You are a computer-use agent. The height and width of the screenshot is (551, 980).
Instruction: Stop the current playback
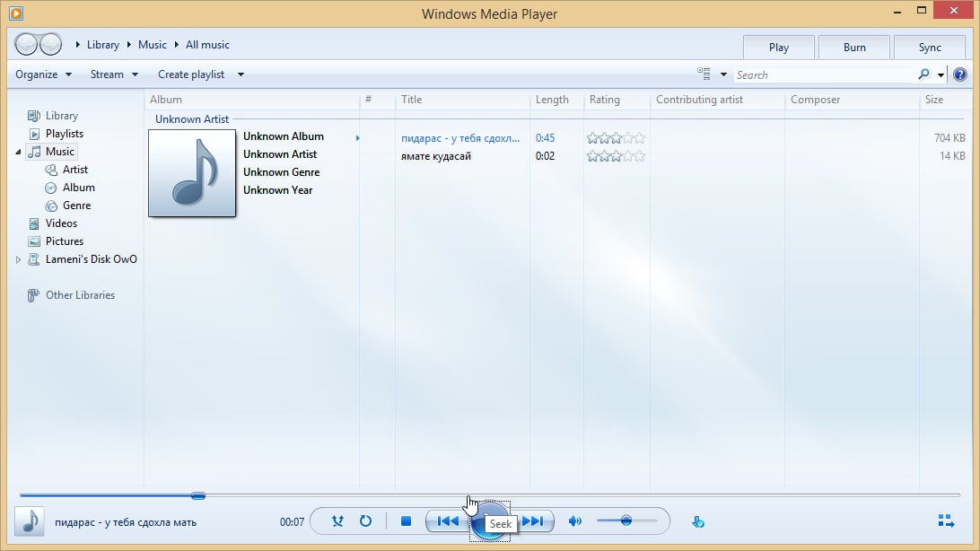[x=406, y=521]
